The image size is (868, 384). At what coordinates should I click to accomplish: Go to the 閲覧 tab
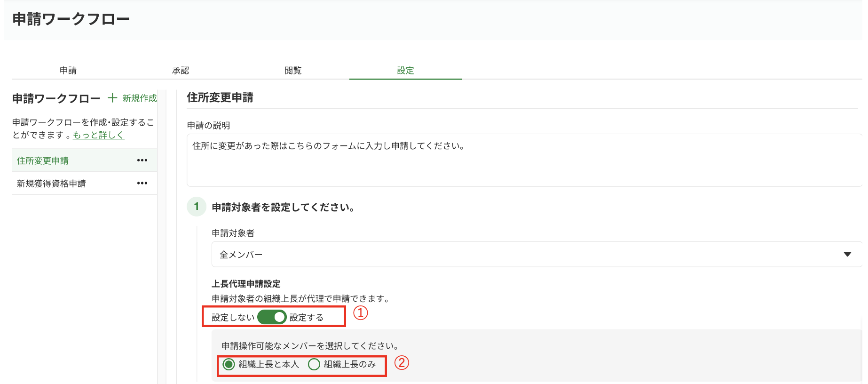[293, 71]
